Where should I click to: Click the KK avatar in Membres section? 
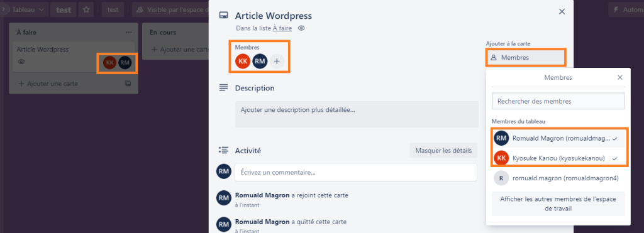click(243, 62)
